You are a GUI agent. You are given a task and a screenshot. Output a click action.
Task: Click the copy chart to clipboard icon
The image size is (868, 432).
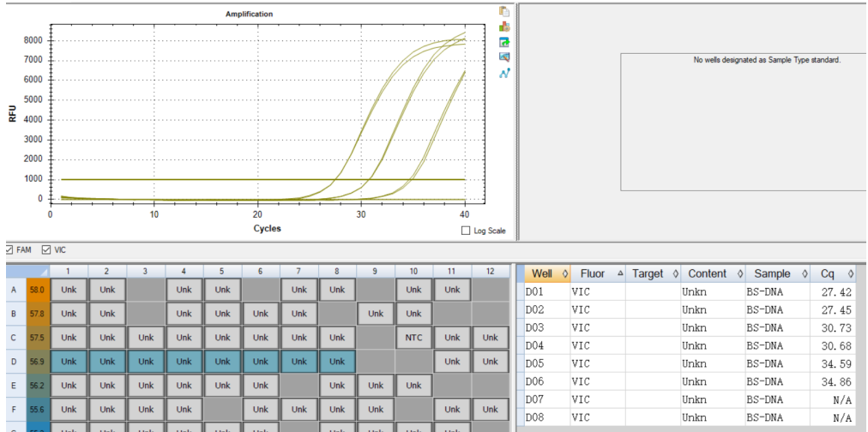pyautogui.click(x=503, y=11)
